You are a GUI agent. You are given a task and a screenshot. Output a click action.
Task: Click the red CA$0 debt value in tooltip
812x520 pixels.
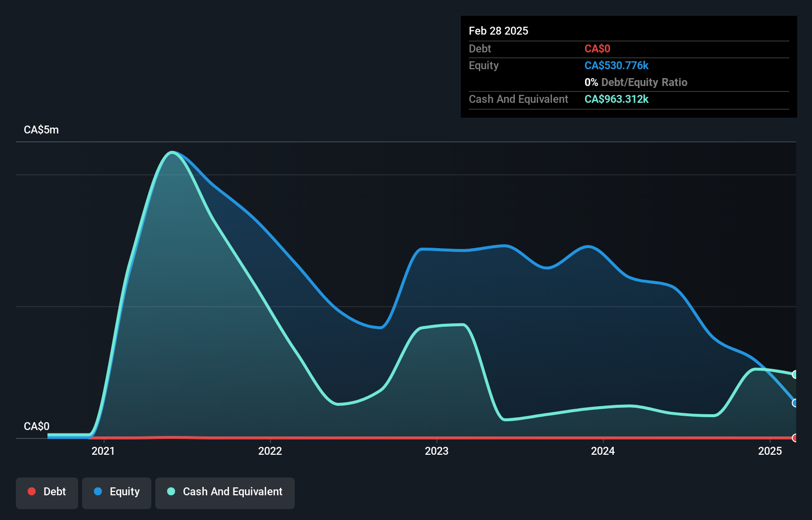(x=597, y=48)
